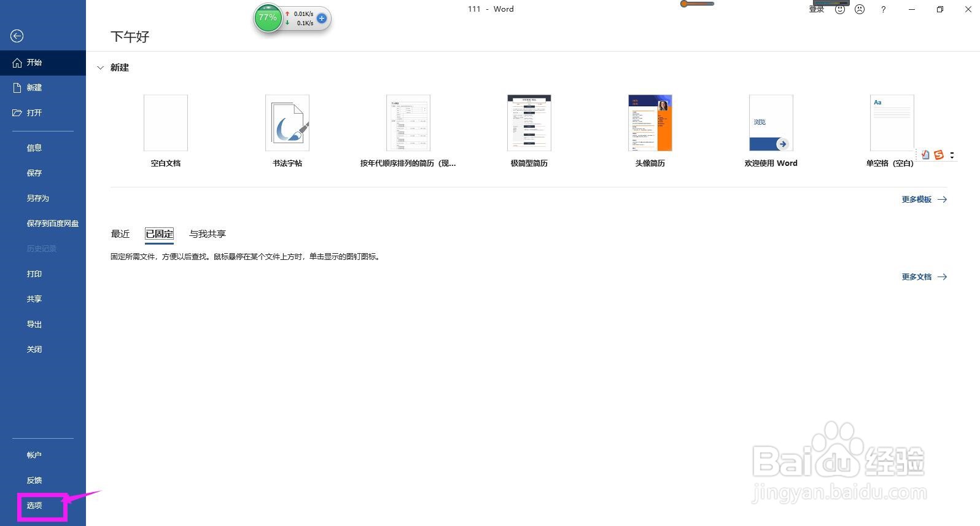Select 打开 in the sidebar
Image resolution: width=980 pixels, height=526 pixels.
[43, 113]
